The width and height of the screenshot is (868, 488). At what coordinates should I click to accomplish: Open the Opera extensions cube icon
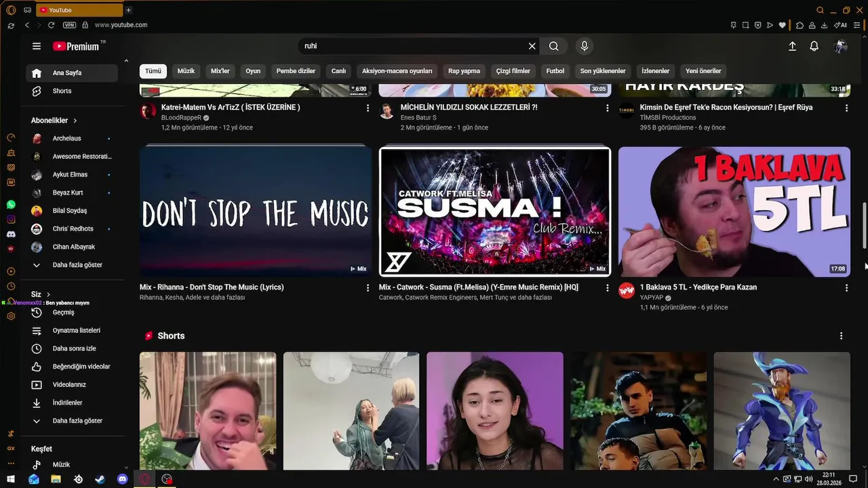(x=800, y=25)
